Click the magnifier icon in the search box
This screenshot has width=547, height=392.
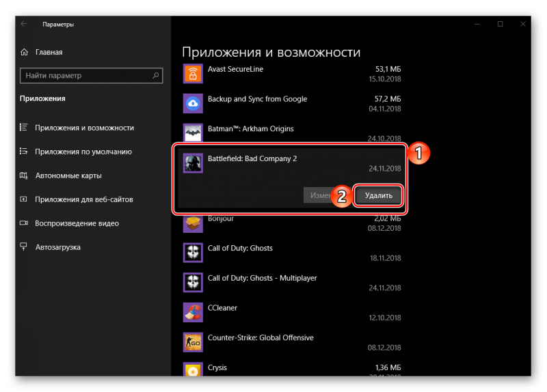pyautogui.click(x=156, y=75)
